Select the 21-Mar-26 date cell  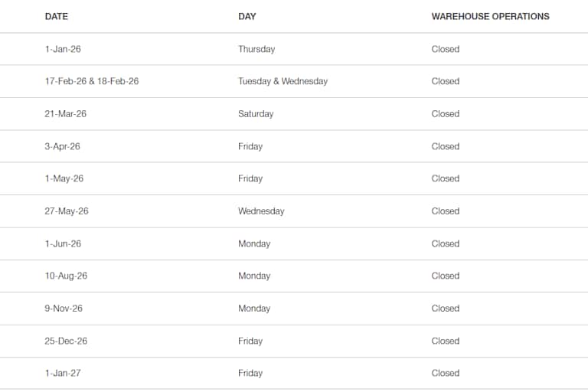pyautogui.click(x=66, y=114)
